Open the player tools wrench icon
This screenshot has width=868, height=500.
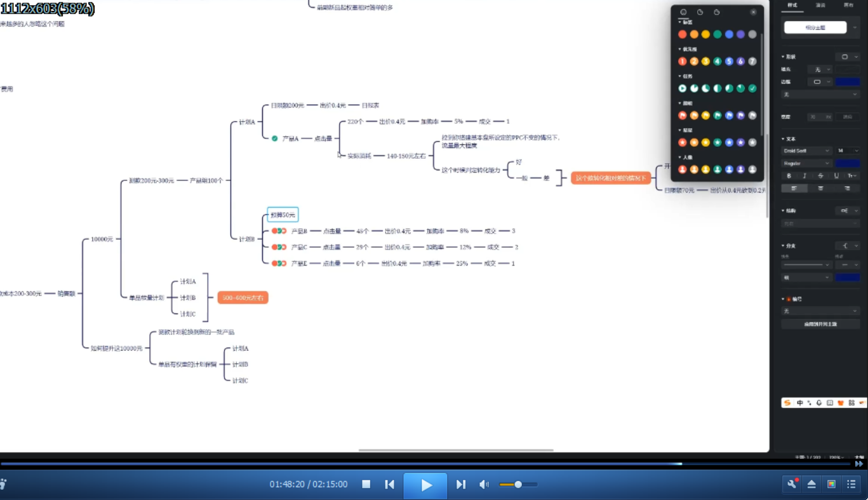pos(792,484)
